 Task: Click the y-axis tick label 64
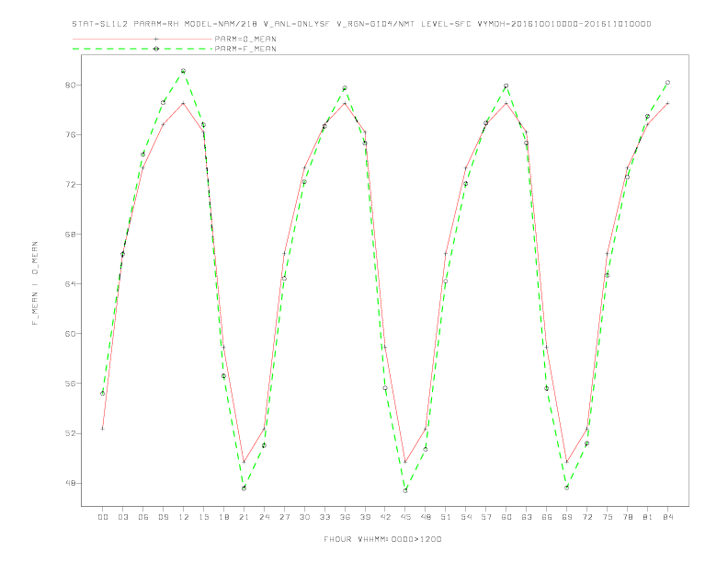pos(71,284)
